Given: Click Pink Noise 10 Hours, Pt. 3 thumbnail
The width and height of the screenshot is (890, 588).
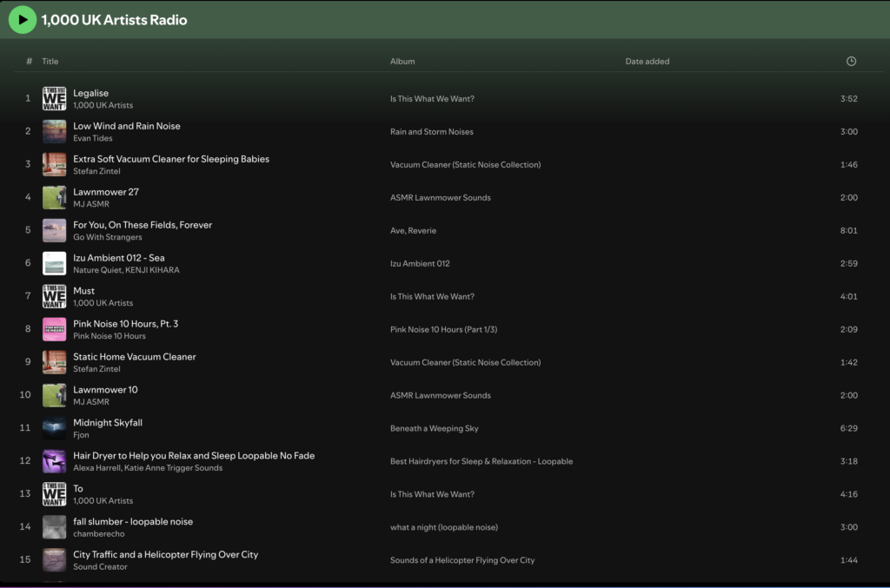Looking at the screenshot, I should 55,329.
